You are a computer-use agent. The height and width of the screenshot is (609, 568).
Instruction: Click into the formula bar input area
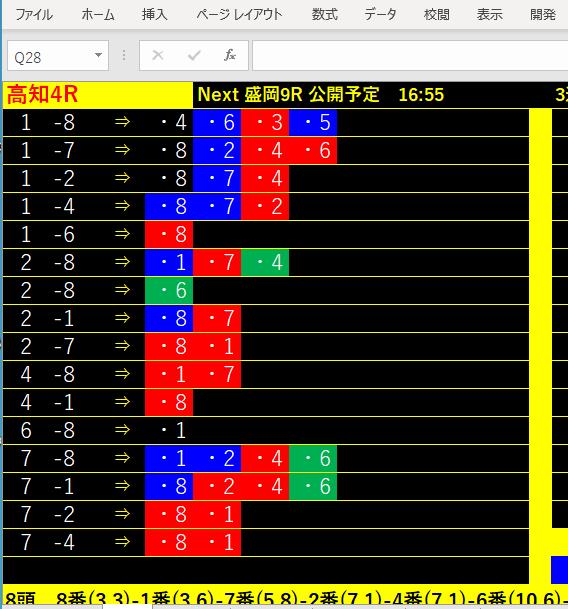tap(410, 56)
